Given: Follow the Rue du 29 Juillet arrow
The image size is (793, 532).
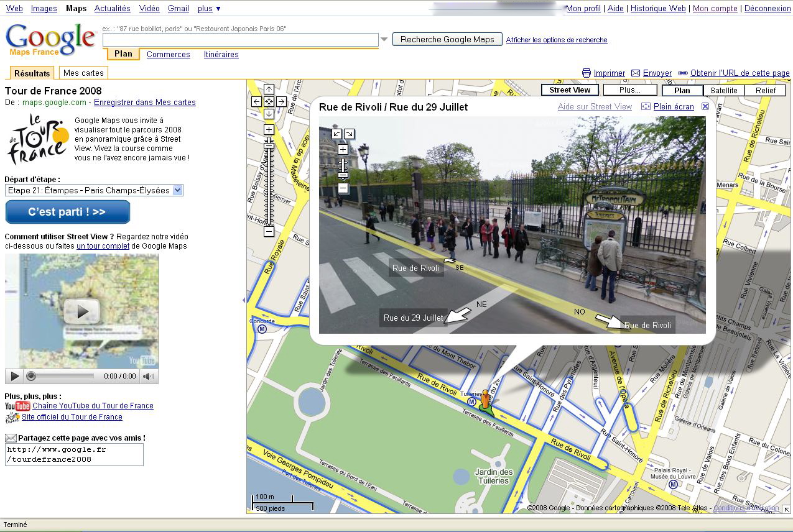Looking at the screenshot, I should click(x=458, y=315).
